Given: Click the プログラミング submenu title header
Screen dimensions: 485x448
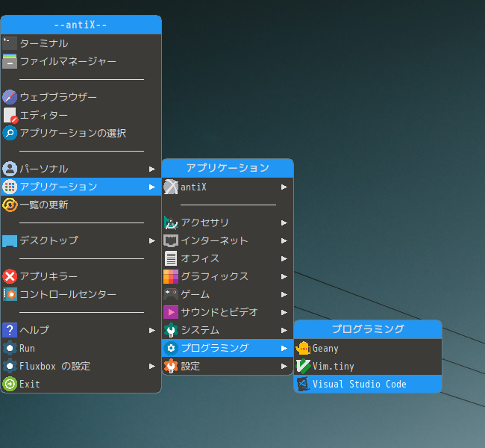Looking at the screenshot, I should click(x=368, y=329).
